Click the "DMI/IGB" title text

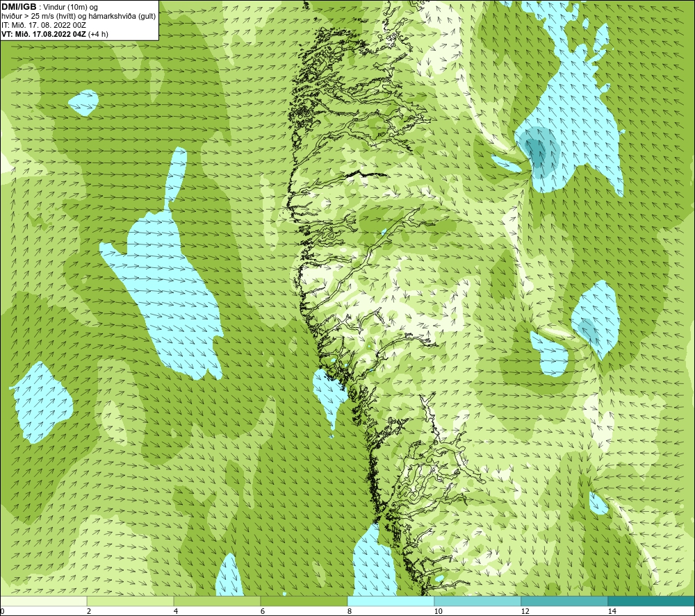[19, 7]
